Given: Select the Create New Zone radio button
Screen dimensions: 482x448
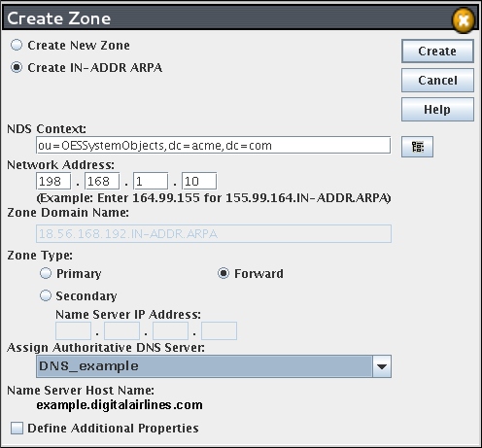Looking at the screenshot, I should click(17, 45).
